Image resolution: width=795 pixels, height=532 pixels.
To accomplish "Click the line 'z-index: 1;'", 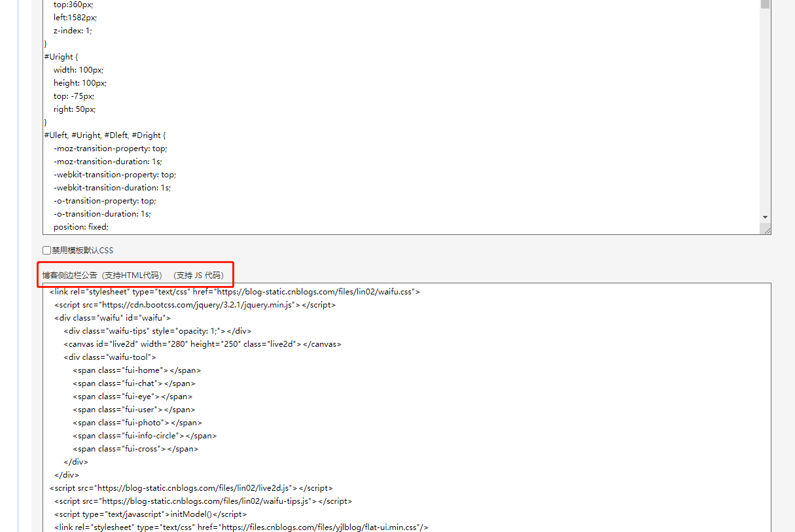I will 73,31.
